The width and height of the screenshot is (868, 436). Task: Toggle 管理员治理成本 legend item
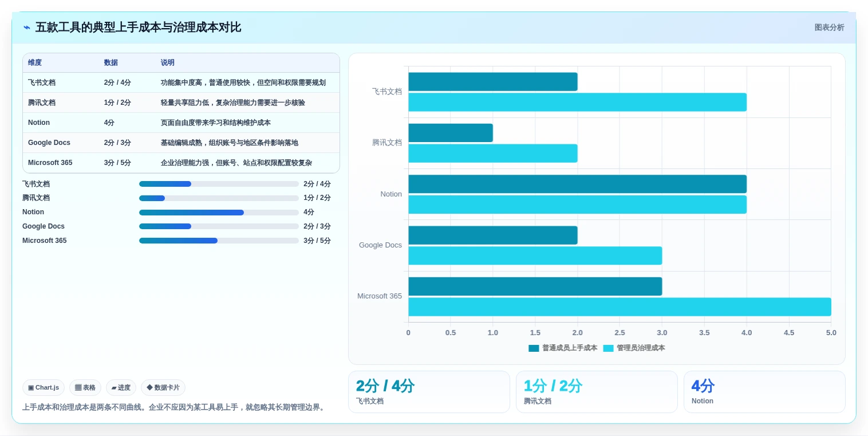tap(634, 348)
